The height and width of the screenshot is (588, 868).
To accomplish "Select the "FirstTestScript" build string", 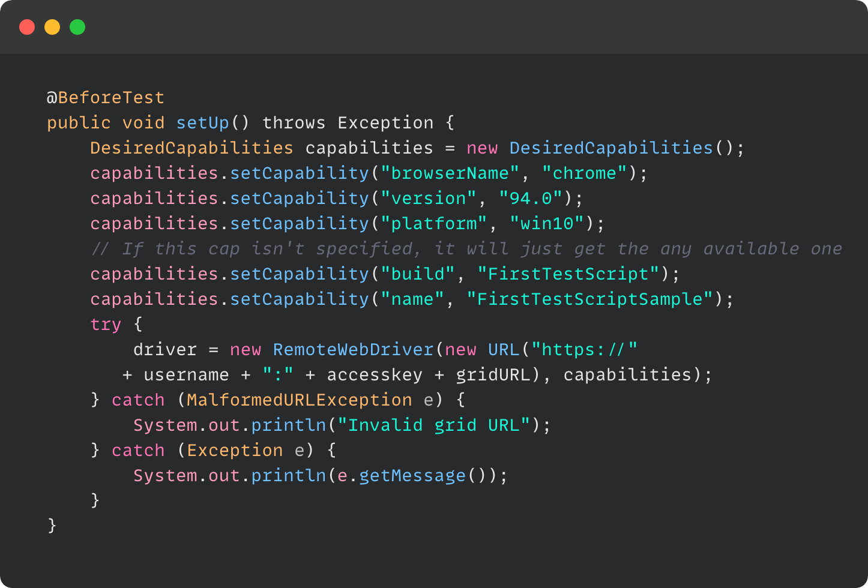I will [568, 274].
